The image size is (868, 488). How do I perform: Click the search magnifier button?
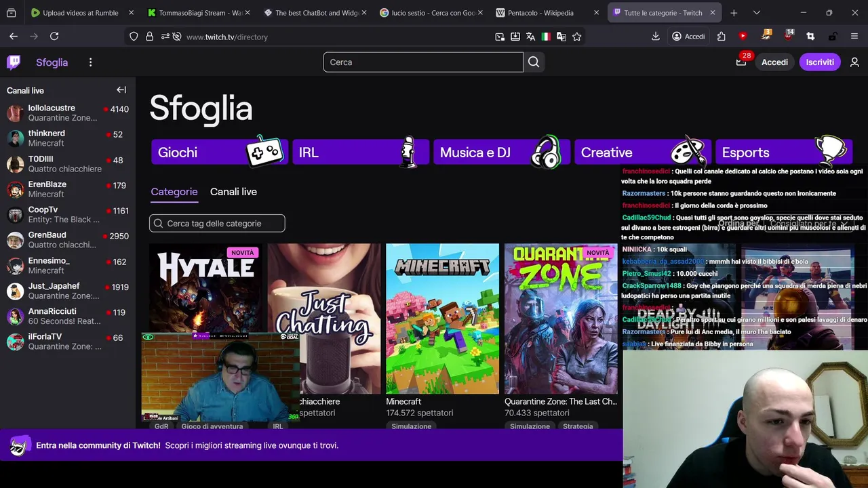(x=534, y=62)
